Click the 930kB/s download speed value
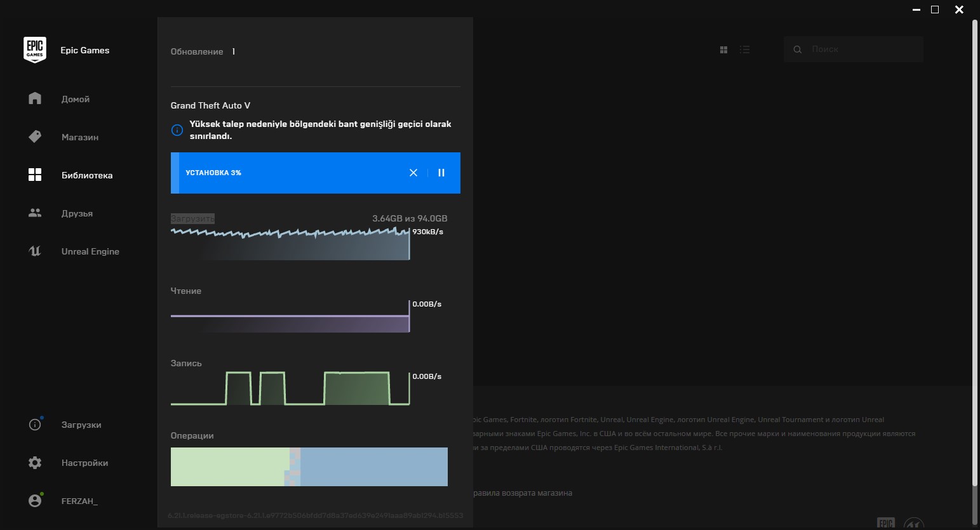Screen dimensions: 980x530 coord(428,232)
